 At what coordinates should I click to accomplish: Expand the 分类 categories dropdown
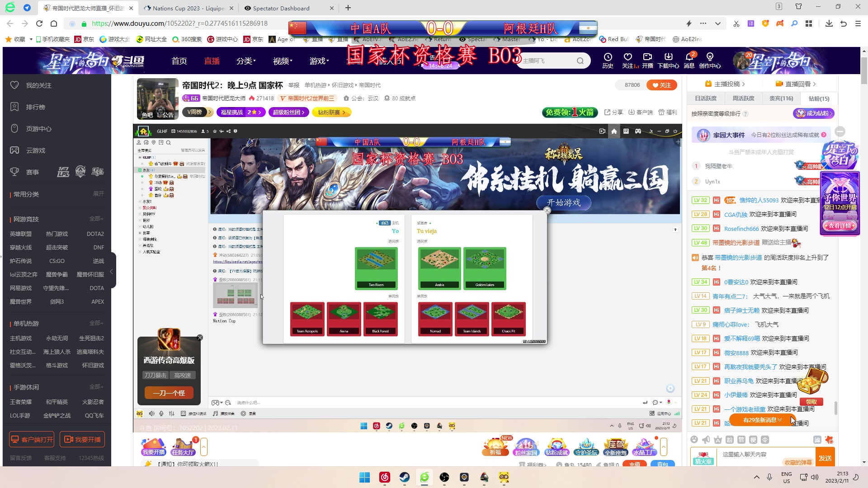(246, 61)
